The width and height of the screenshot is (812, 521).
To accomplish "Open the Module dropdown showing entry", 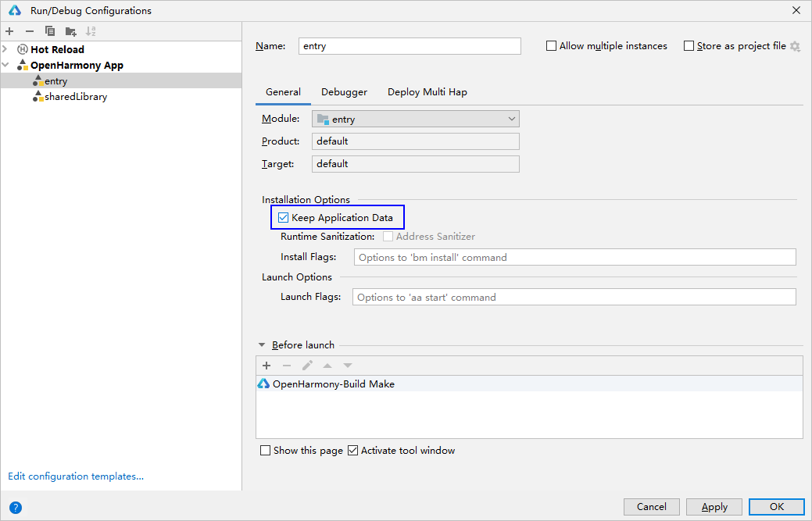I will 416,119.
